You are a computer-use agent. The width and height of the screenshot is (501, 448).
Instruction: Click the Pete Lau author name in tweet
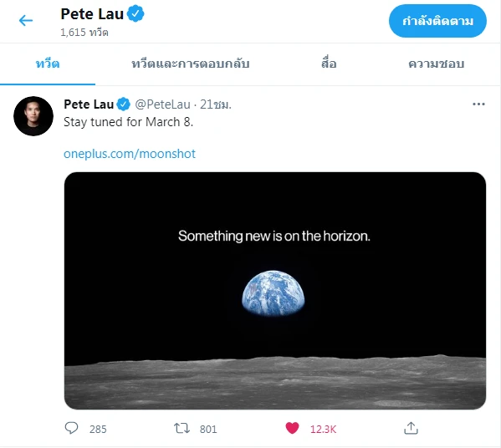[x=89, y=104]
